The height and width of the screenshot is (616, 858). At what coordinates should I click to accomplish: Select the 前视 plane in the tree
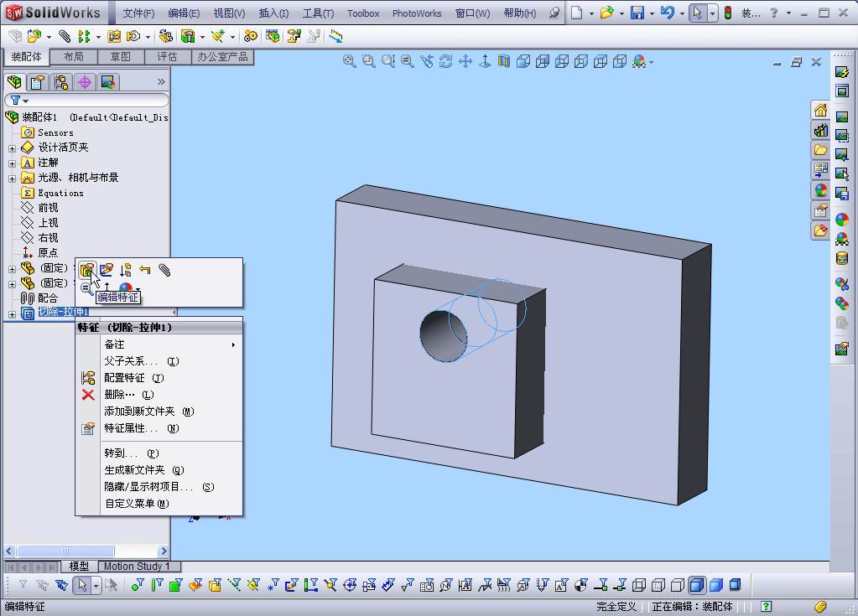pos(48,208)
